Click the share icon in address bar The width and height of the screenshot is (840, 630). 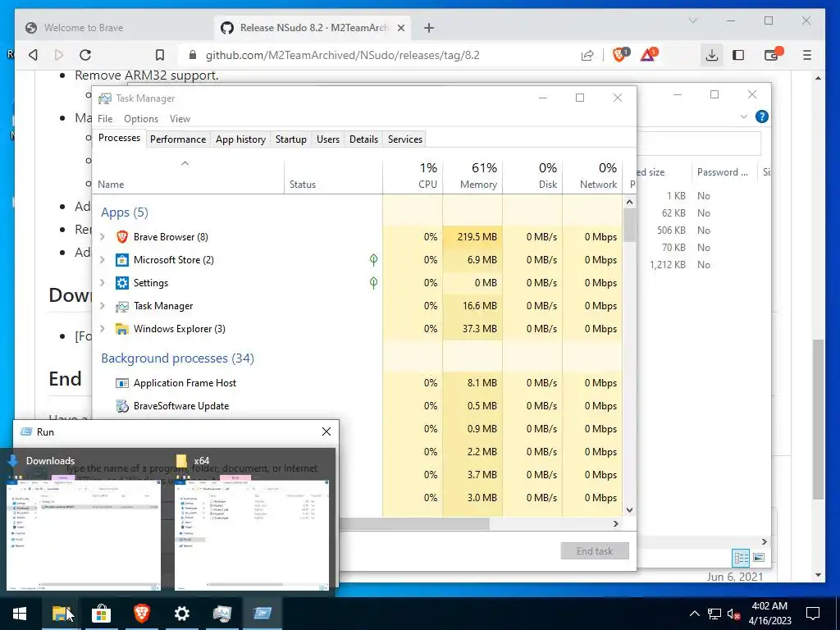click(587, 55)
